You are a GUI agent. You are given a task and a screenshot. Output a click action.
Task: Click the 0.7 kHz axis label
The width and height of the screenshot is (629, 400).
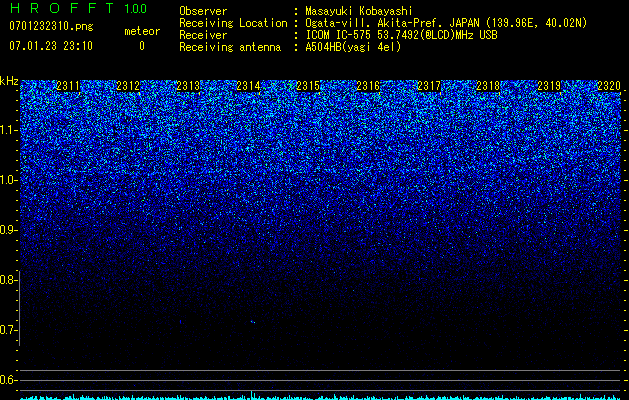pos(7,330)
